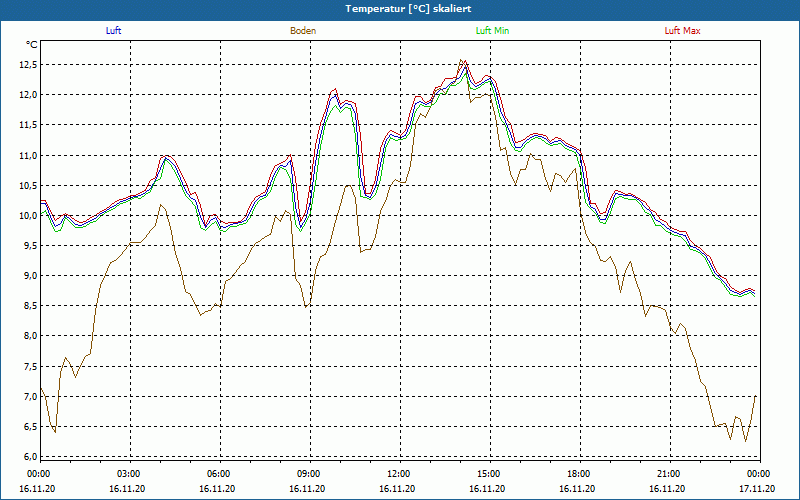Click the '10,0' y-axis value
This screenshot has width=800, height=500.
pos(29,215)
